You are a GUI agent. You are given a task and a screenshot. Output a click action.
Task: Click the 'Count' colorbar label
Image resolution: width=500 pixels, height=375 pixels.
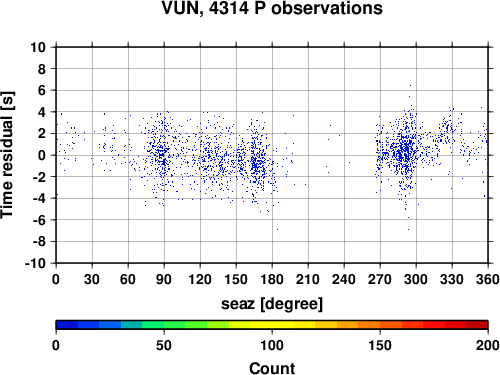[x=272, y=368]
